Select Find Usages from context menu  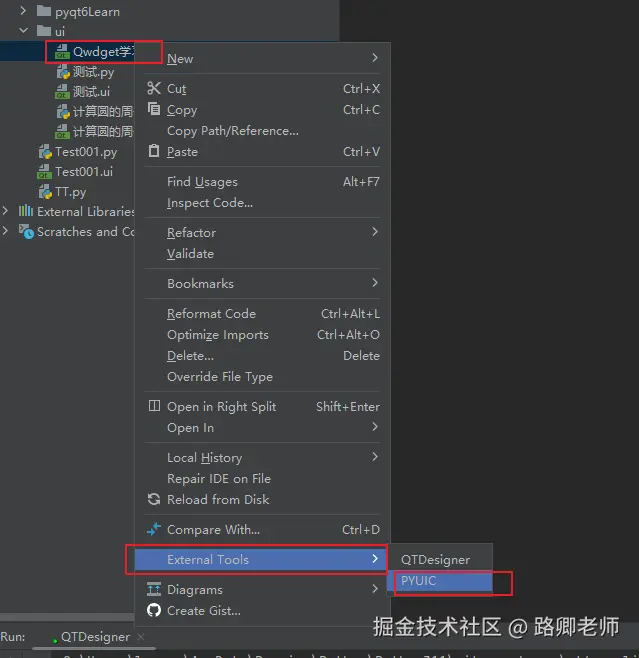coord(262,182)
